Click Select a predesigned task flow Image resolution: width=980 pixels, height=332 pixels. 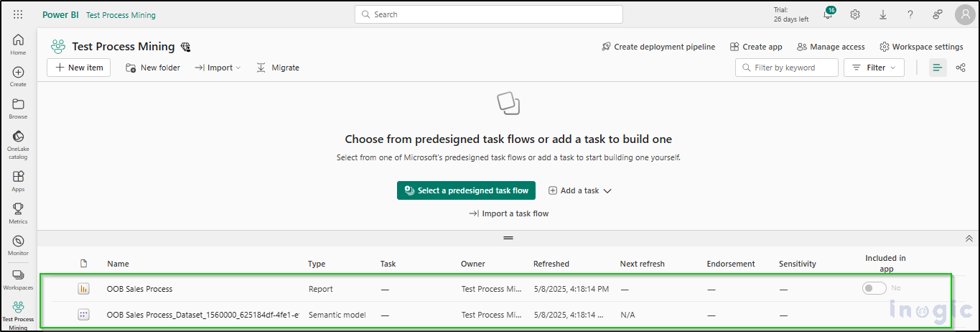[467, 190]
